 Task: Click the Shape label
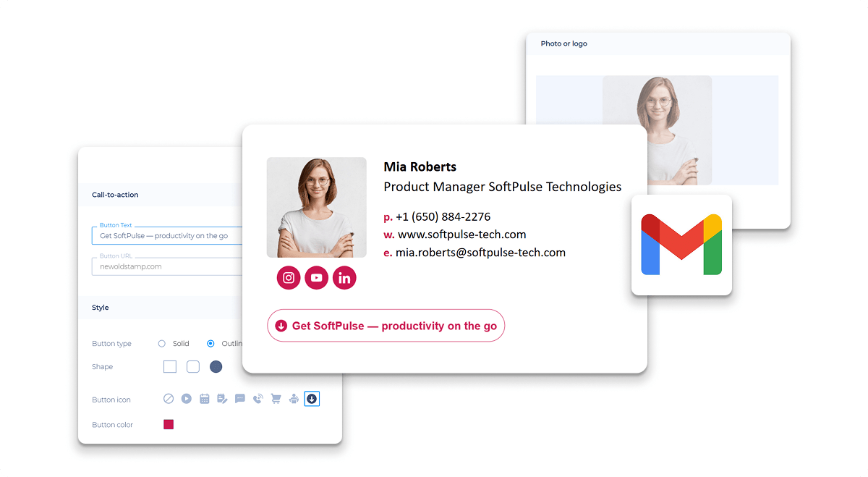[102, 367]
